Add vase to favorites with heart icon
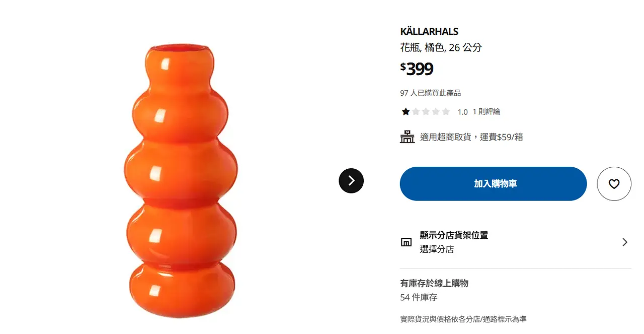Viewport: 644px width, 334px height. click(x=614, y=184)
